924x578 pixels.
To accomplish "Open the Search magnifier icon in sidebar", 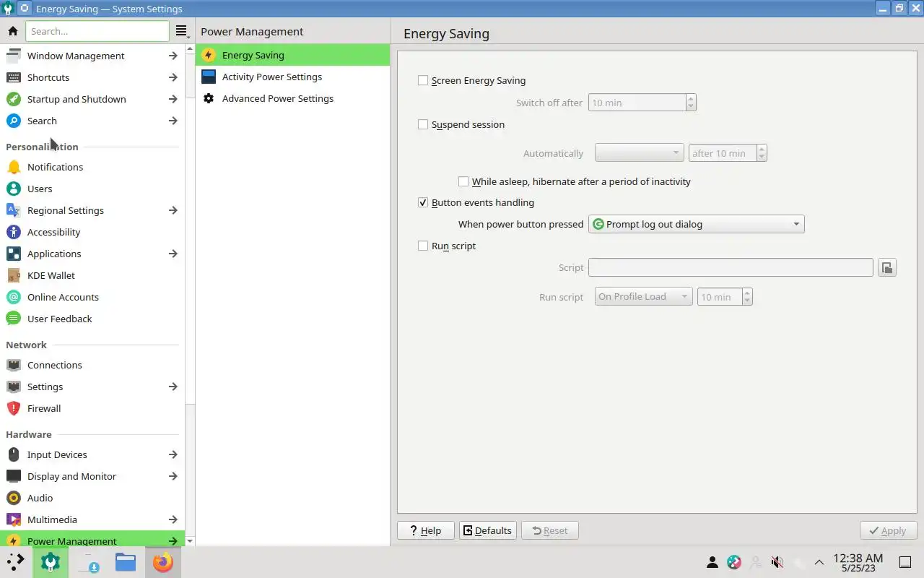I will tap(14, 121).
